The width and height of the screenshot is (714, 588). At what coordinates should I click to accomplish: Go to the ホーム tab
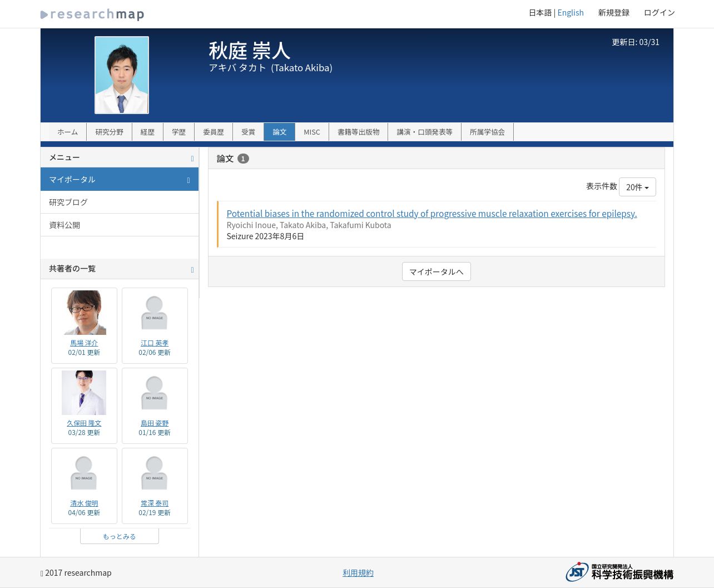[x=67, y=132]
